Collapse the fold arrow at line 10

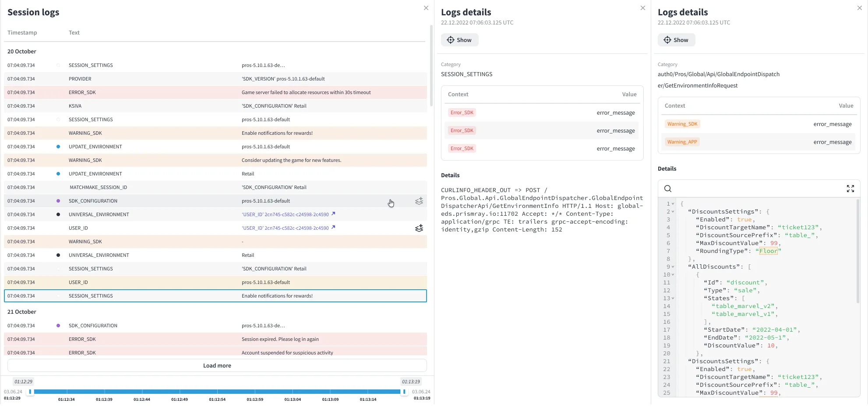(x=673, y=275)
